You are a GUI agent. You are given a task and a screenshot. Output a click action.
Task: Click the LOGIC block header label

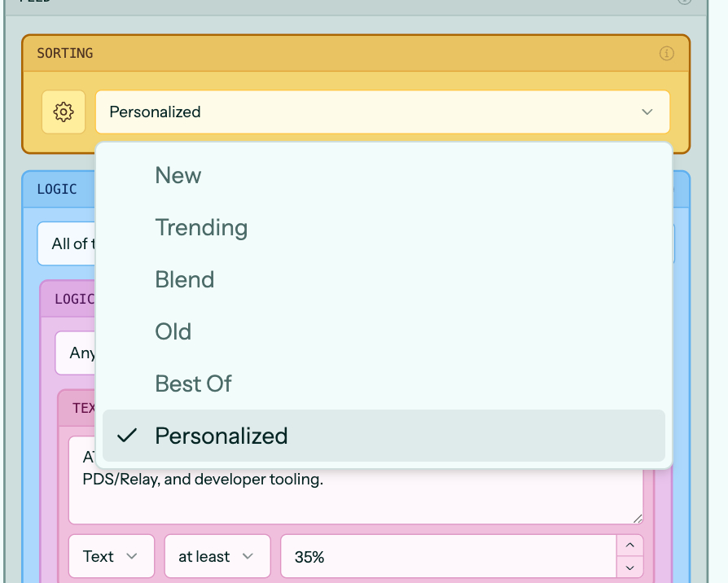click(x=57, y=189)
